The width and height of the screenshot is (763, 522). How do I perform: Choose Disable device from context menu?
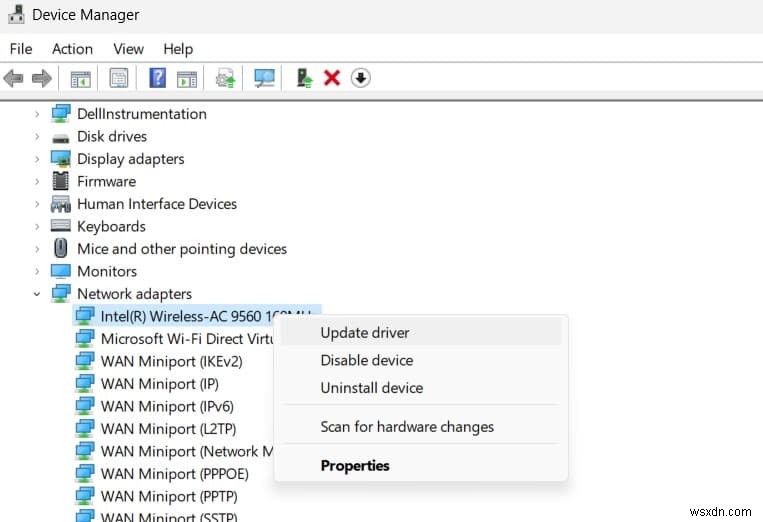[x=421, y=360]
